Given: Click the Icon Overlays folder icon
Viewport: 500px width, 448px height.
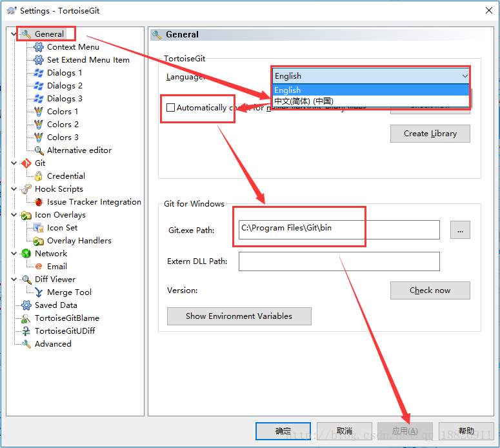Looking at the screenshot, I should coord(26,215).
